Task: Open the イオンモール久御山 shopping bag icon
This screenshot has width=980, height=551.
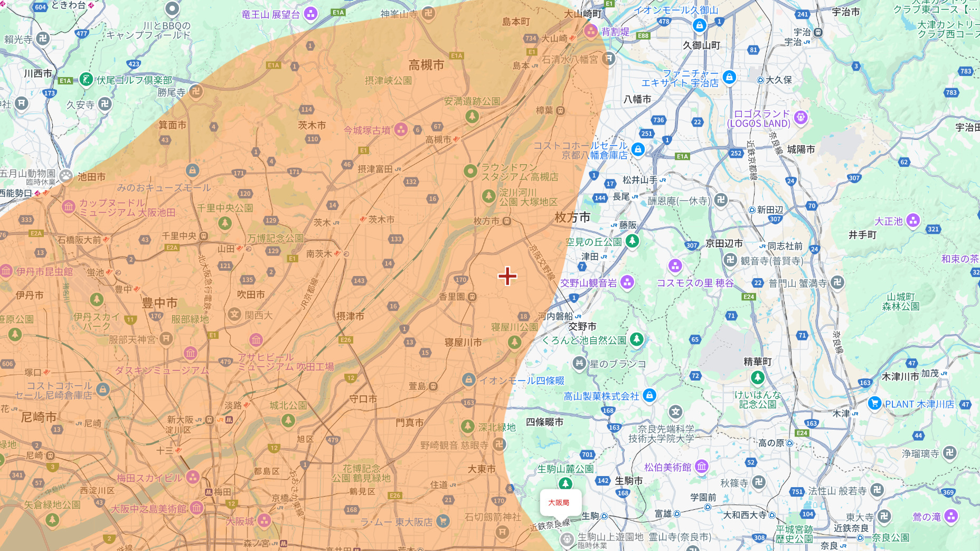Action: click(x=699, y=25)
